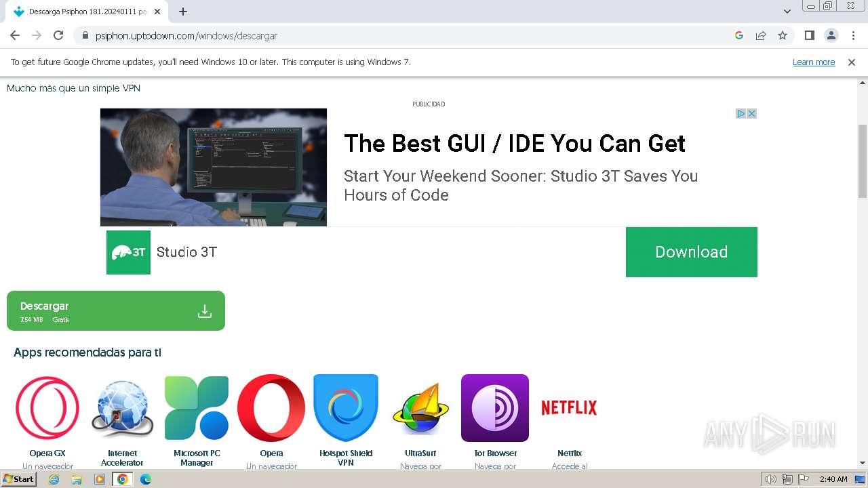This screenshot has width=868, height=488.
Task: Toggle the browser side panel icon
Action: (x=809, y=35)
